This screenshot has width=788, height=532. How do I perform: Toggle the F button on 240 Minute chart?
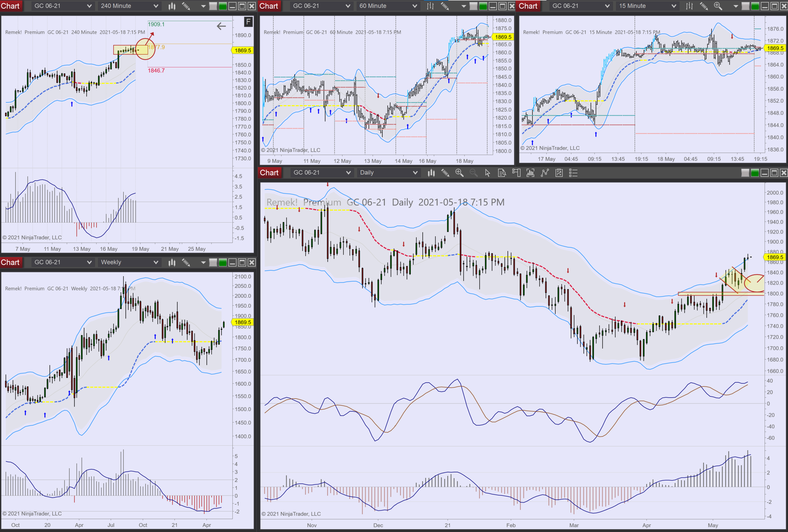(248, 22)
